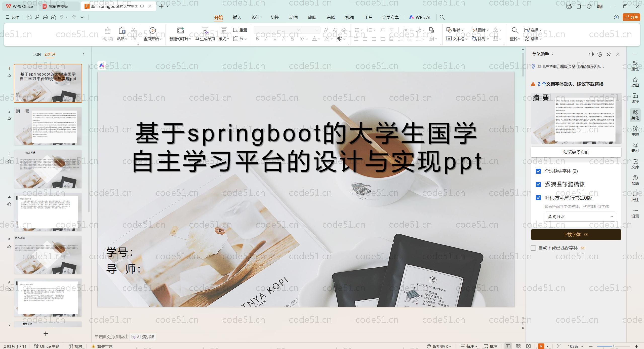Open the 动画 animation sidebar icon
The height and width of the screenshot is (349, 644).
[x=635, y=82]
